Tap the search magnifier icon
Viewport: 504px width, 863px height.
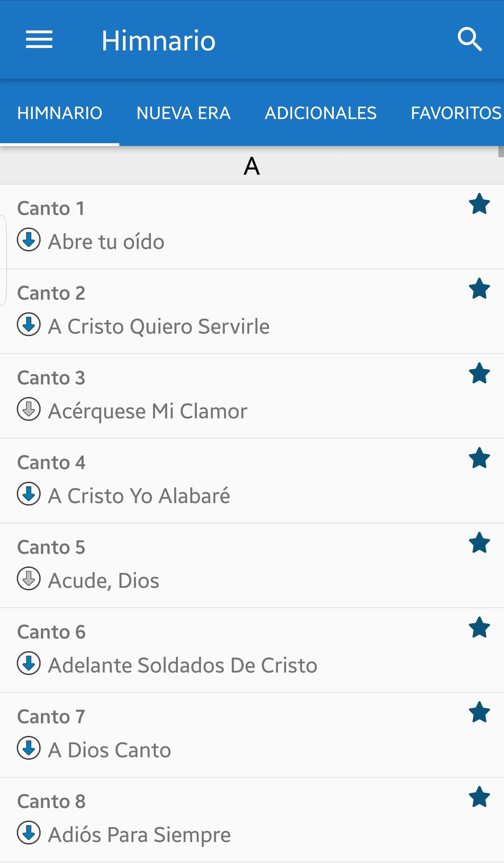(470, 40)
